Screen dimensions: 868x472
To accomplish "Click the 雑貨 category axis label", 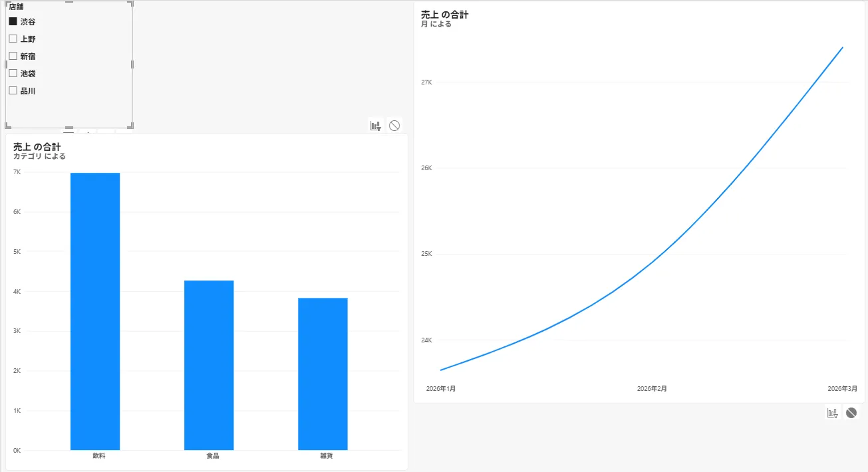I will [327, 456].
